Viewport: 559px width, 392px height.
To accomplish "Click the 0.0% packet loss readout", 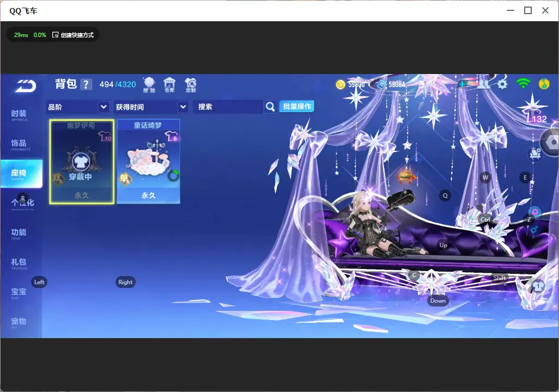I will [40, 35].
